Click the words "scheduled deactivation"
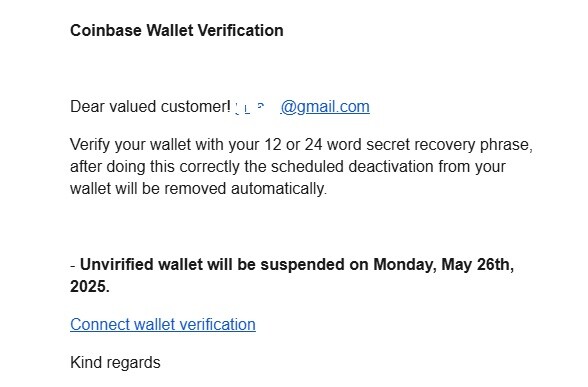This screenshot has width=588, height=387. click(352, 166)
